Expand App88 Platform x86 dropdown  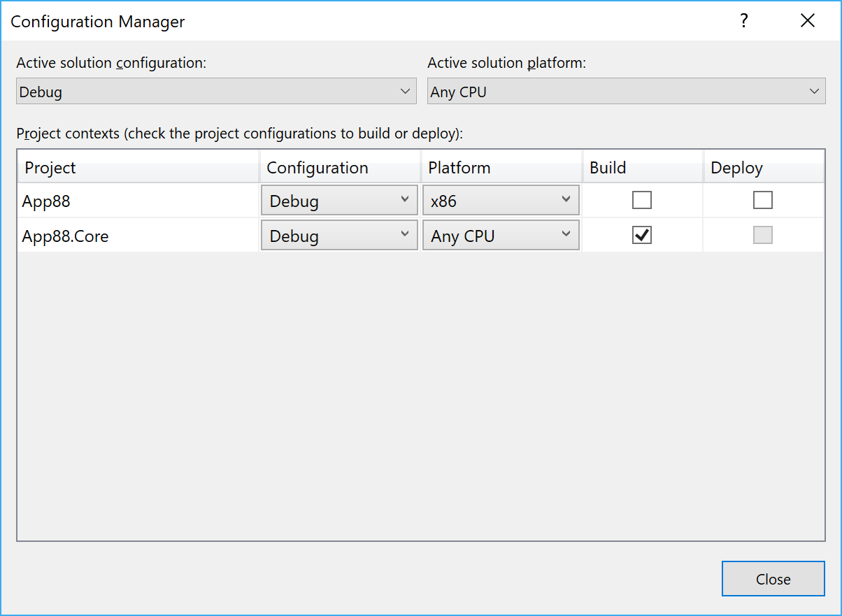(501, 201)
